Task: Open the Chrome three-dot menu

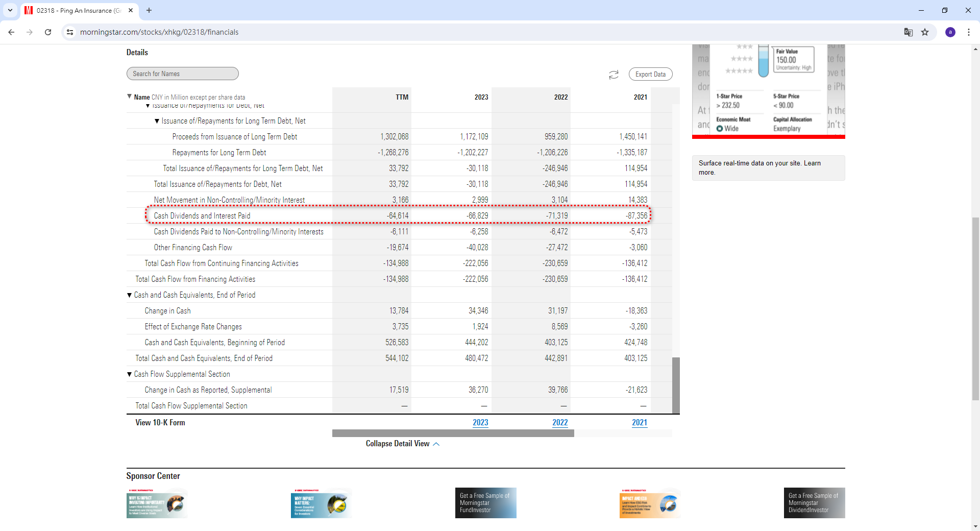Action: click(969, 32)
